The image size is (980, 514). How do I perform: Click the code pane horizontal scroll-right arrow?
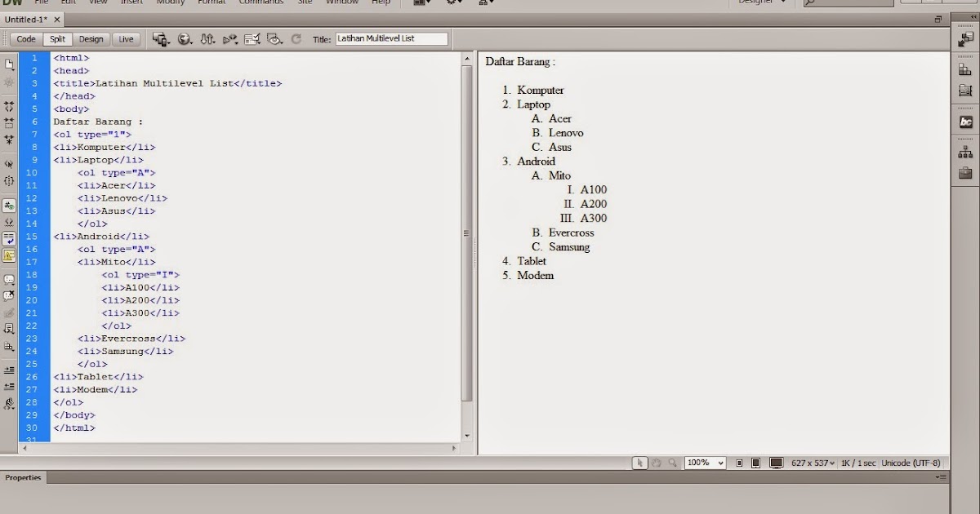click(455, 447)
